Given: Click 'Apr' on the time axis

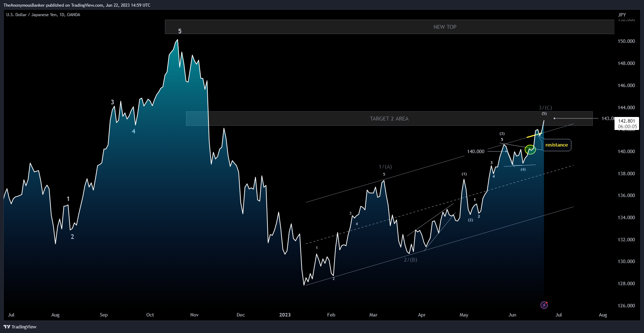Looking at the screenshot, I should coord(421,315).
